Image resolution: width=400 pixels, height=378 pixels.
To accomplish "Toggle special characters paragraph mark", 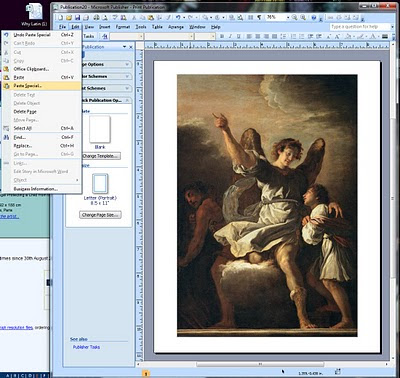I will tap(259, 17).
